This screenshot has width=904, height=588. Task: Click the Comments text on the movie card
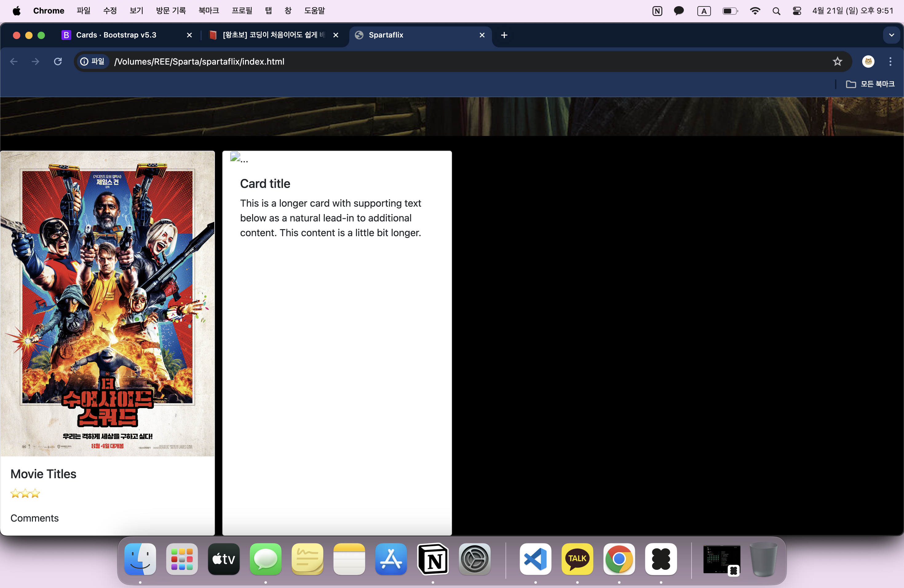click(34, 518)
